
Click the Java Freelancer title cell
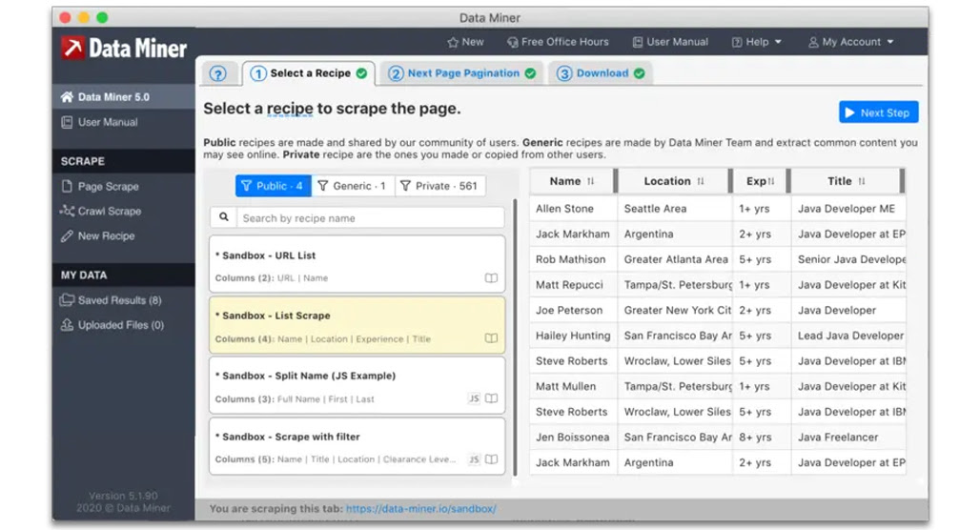pos(848,437)
